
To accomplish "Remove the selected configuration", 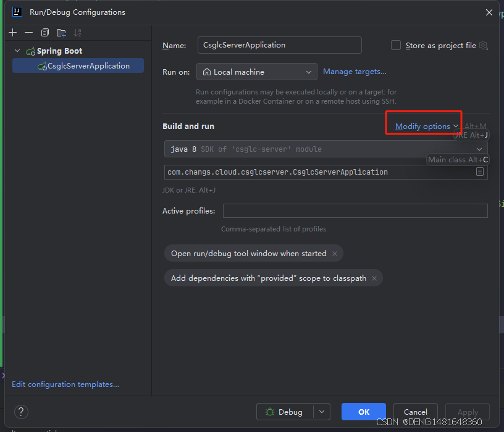I will 28,32.
